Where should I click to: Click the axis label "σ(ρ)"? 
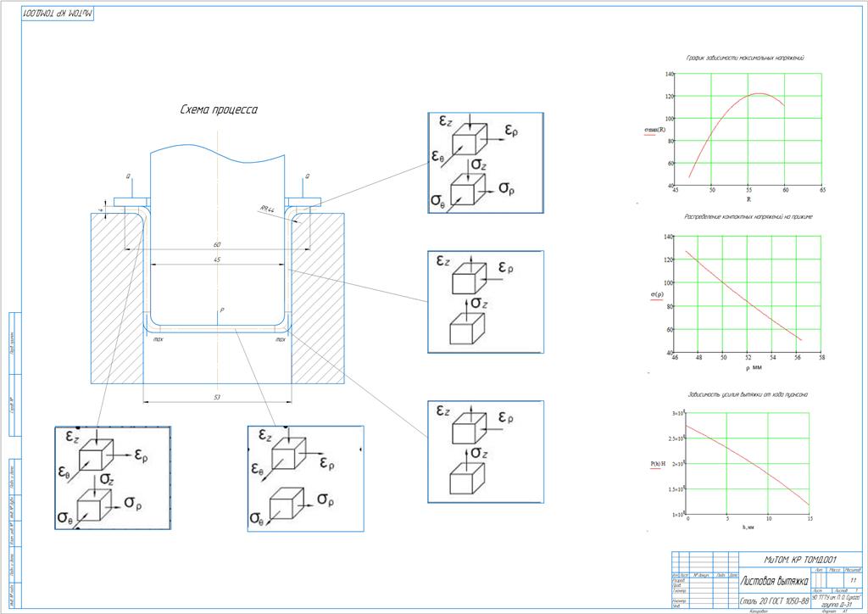point(657,294)
